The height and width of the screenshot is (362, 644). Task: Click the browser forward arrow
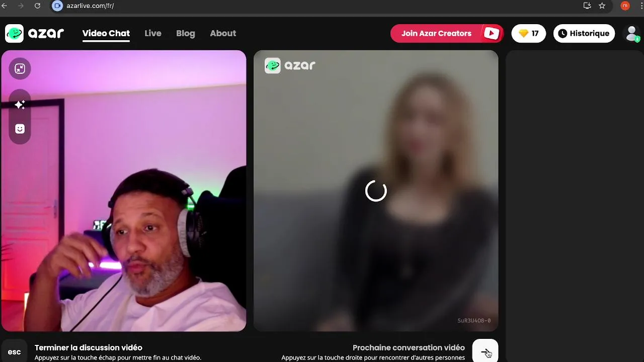21,6
